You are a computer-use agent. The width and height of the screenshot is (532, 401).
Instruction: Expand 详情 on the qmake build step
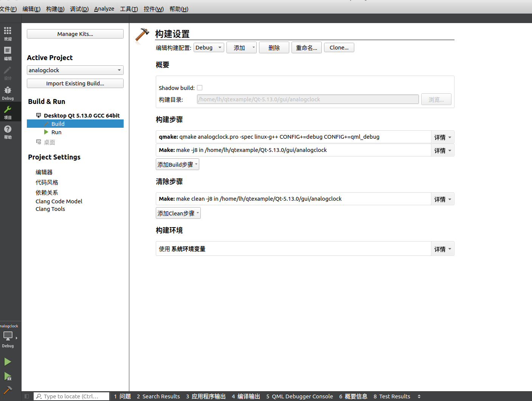click(442, 137)
